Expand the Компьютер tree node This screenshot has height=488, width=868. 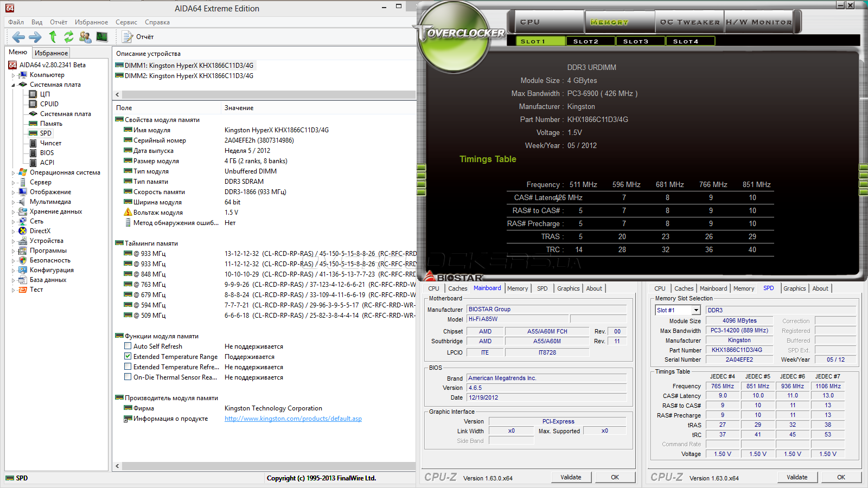pos(14,75)
